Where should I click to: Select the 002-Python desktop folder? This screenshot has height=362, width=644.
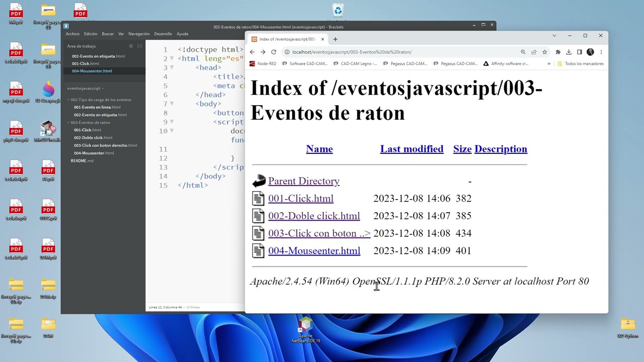click(x=627, y=328)
